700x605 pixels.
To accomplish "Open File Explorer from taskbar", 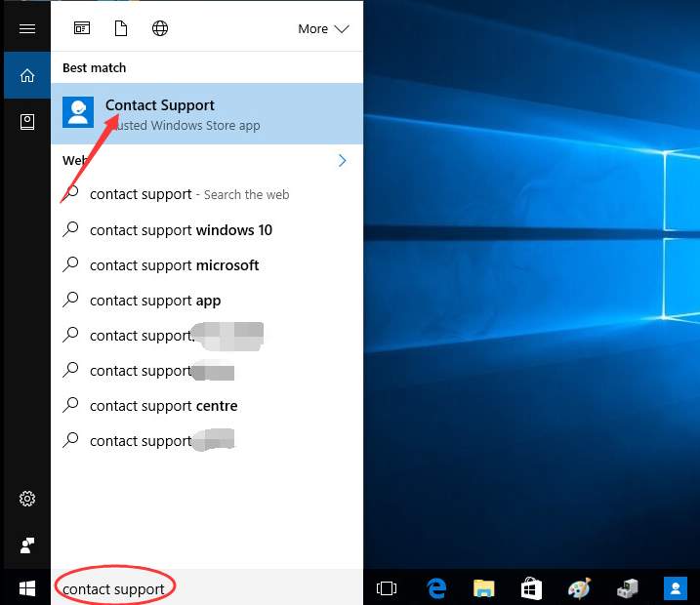I will (484, 588).
